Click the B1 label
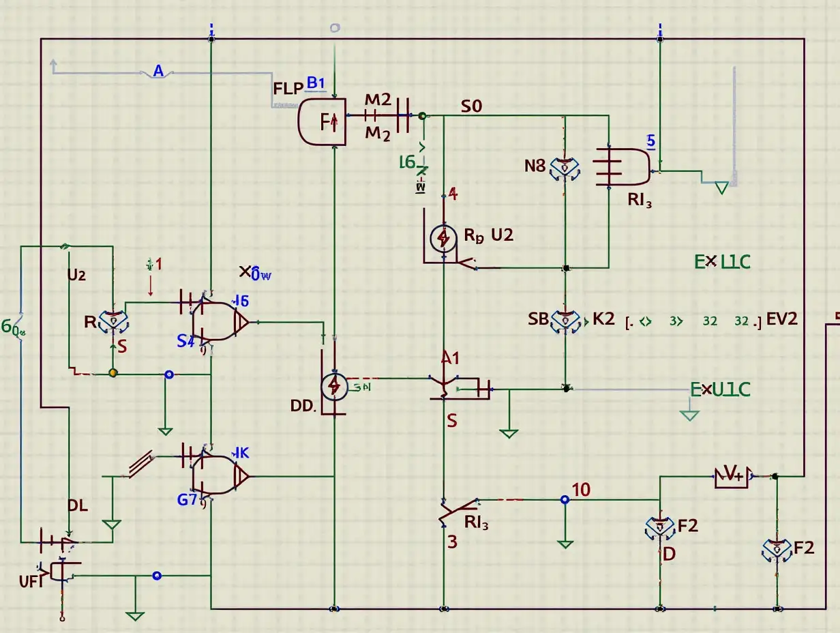The height and width of the screenshot is (633, 840). pos(316,83)
